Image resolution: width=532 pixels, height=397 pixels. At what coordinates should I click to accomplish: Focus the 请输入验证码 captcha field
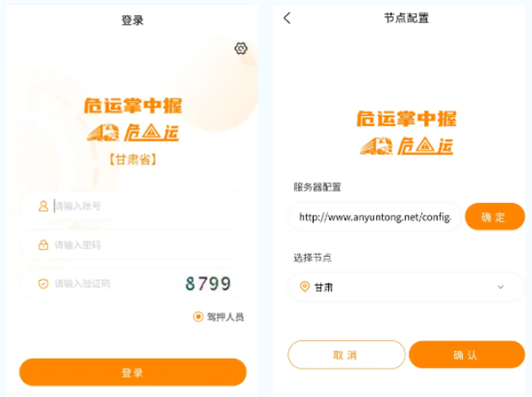(102, 284)
